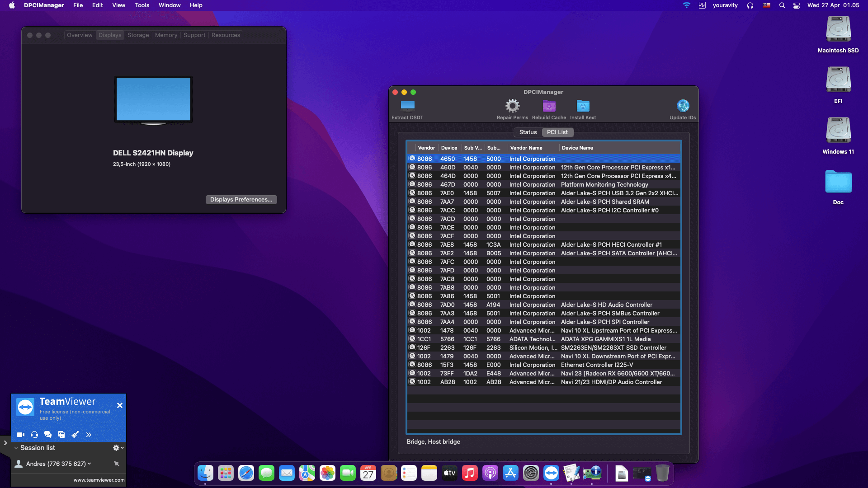
Task: Open Session list gear dropdown
Action: tap(118, 448)
